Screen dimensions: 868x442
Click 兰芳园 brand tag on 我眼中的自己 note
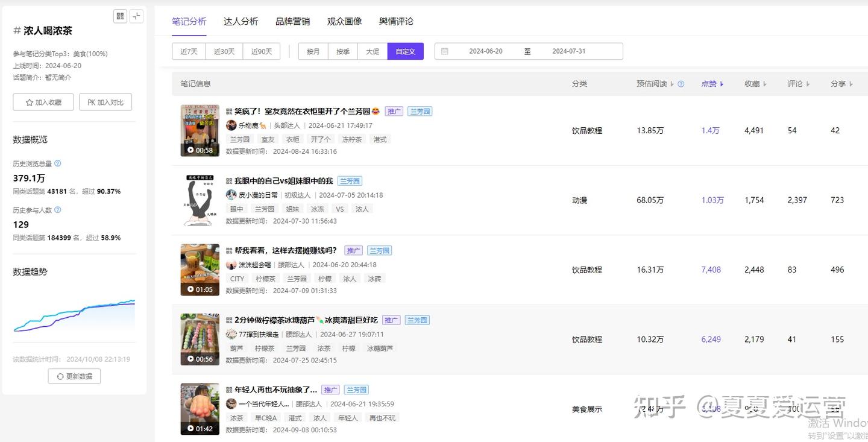[x=350, y=181]
